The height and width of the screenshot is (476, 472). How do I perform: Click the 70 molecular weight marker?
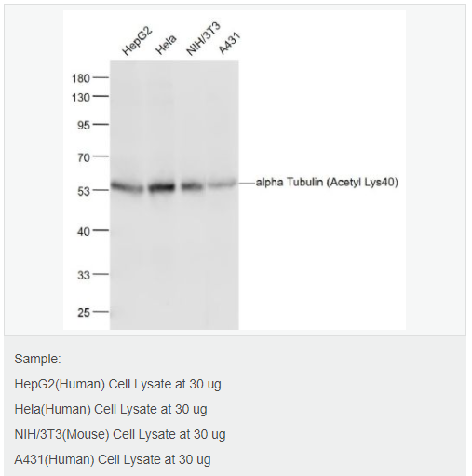click(84, 157)
